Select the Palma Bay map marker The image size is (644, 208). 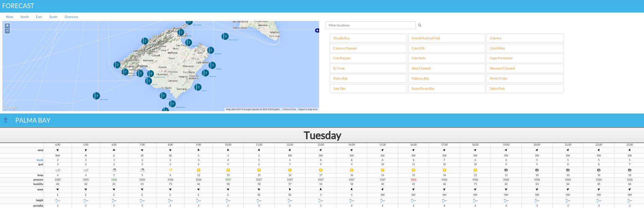coord(140,74)
